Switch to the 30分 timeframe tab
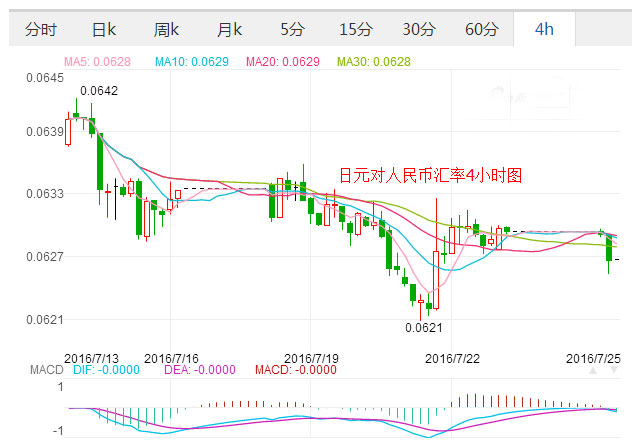Viewport: 632px width, 441px height. pyautogui.click(x=418, y=29)
